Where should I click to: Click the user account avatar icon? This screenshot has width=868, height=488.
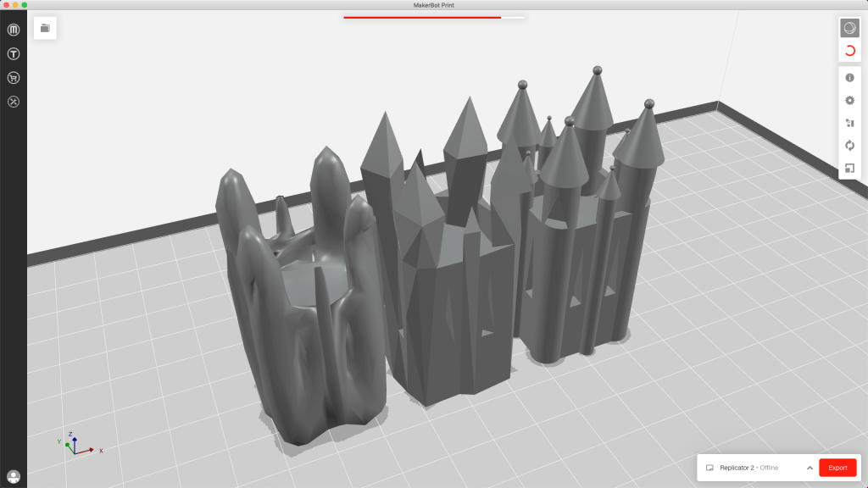point(14,476)
